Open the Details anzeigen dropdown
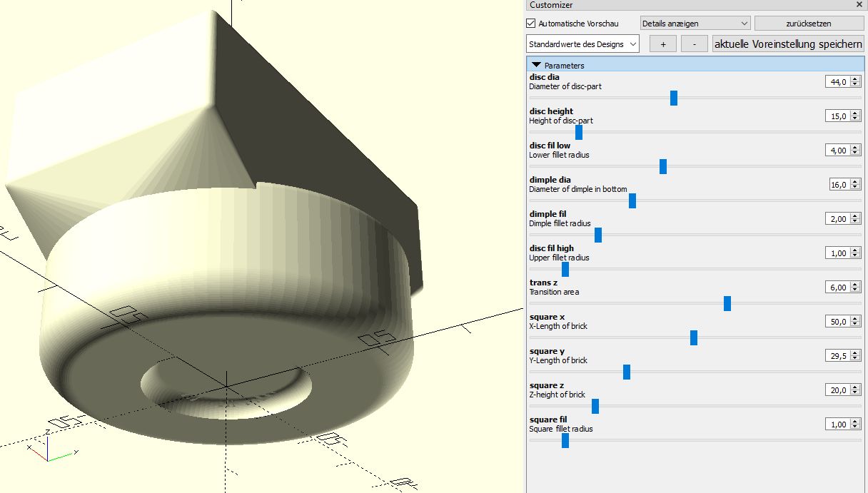Viewport: 868px width, 493px height. click(695, 24)
